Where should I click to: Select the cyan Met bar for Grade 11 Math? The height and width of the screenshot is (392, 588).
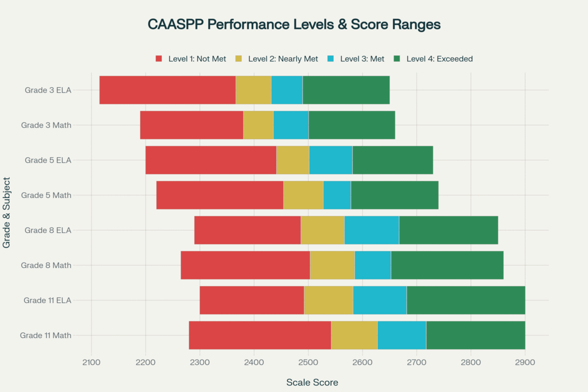point(402,336)
